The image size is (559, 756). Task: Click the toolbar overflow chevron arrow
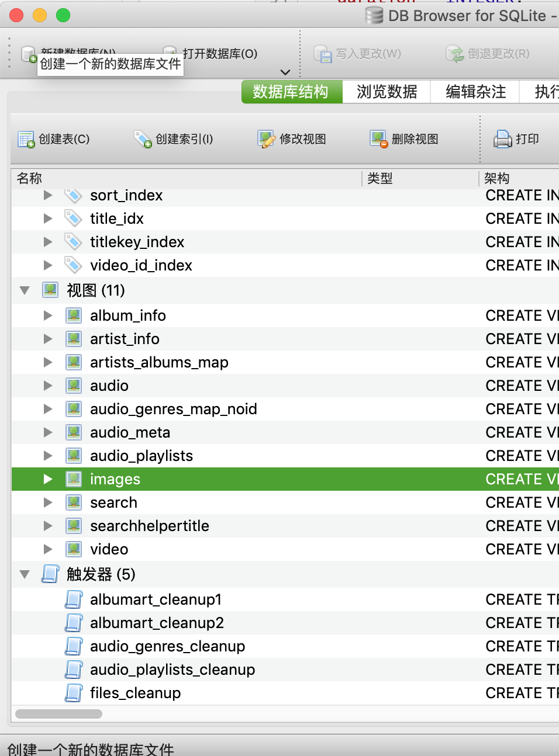pyautogui.click(x=285, y=72)
